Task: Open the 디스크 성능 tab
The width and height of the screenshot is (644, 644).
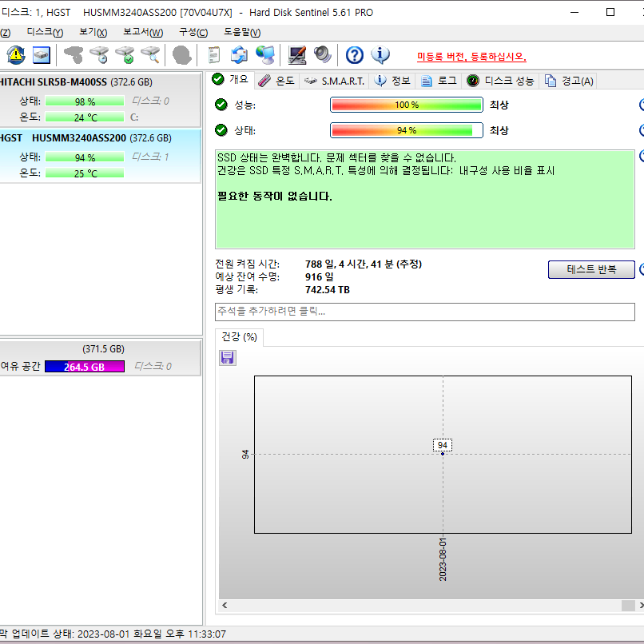Action: pyautogui.click(x=500, y=81)
